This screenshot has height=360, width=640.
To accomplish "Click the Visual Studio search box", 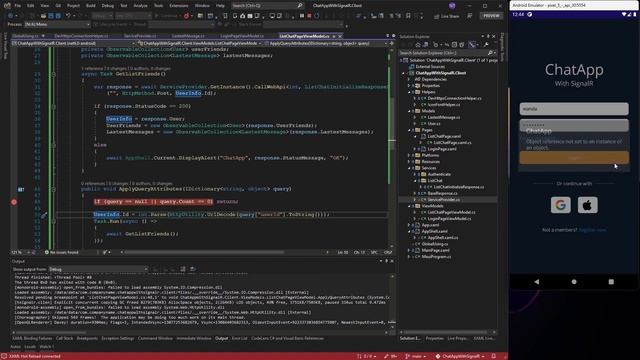I will click(267, 6).
